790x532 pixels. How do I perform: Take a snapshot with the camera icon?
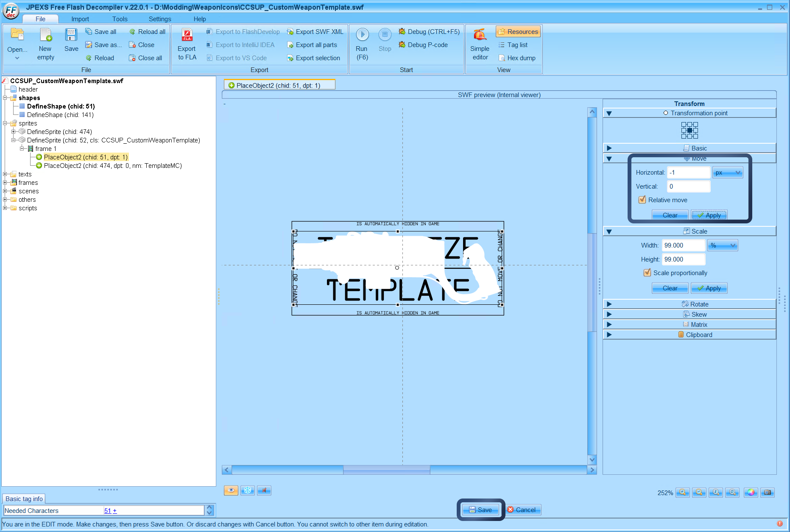[x=767, y=492]
